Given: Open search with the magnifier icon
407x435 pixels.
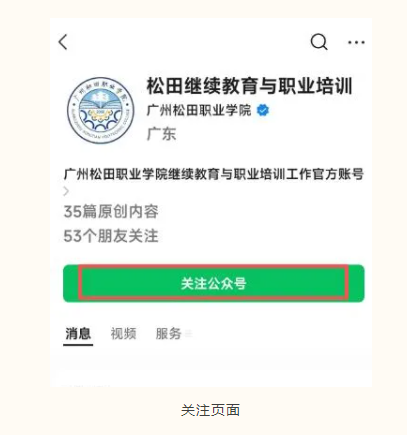Looking at the screenshot, I should 319,42.
